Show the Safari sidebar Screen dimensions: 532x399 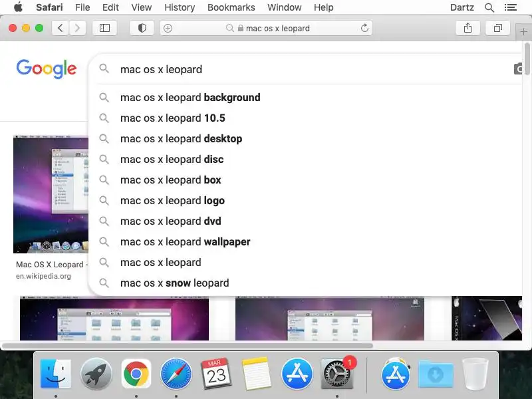point(104,28)
